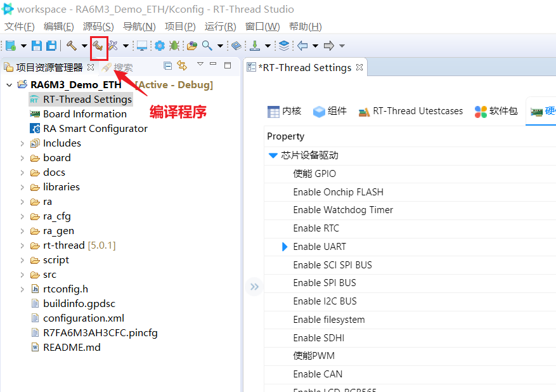Click the Build hammer icon
556x392 pixels.
pyautogui.click(x=72, y=46)
